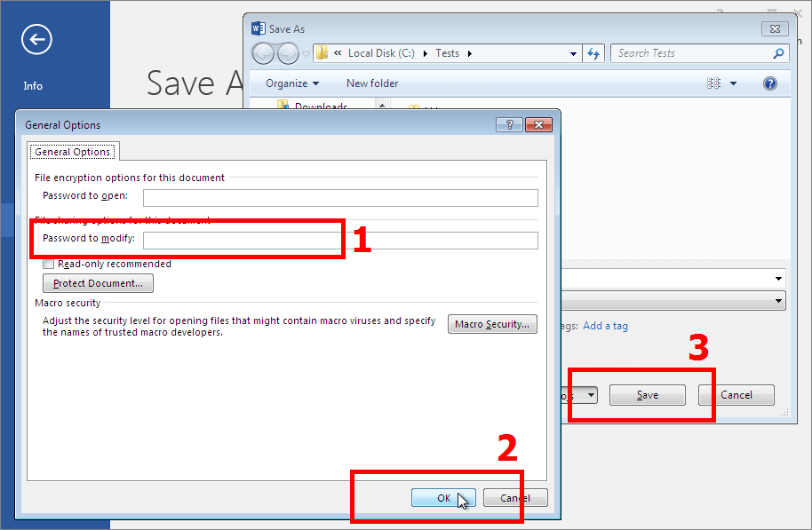The width and height of the screenshot is (812, 530).
Task: Open the Macro Security... button
Action: coord(492,325)
